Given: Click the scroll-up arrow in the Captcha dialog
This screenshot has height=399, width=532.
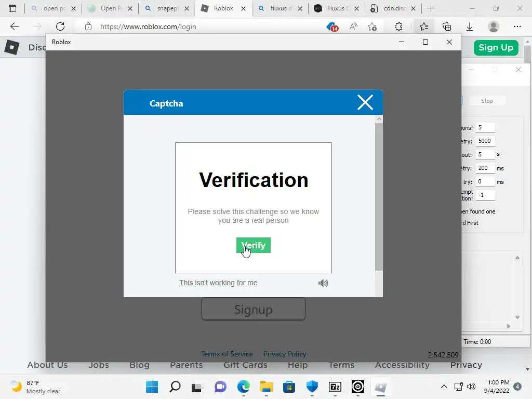Looking at the screenshot, I should coord(379,119).
